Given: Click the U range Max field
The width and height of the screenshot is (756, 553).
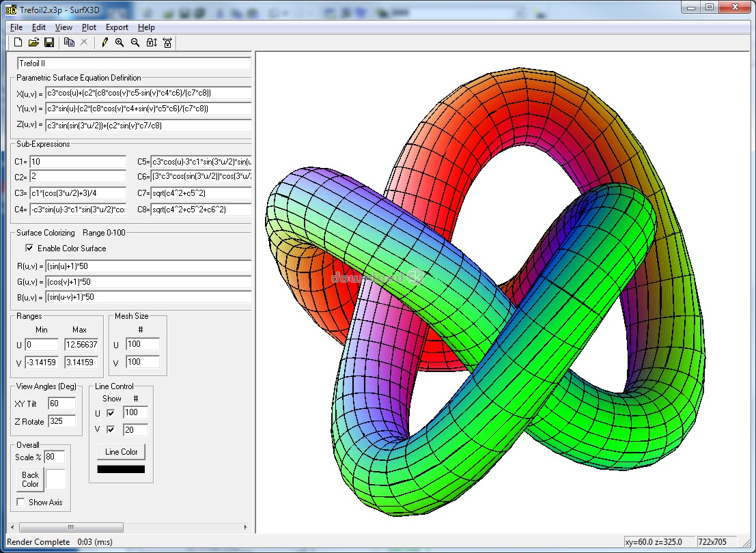Looking at the screenshot, I should [81, 345].
